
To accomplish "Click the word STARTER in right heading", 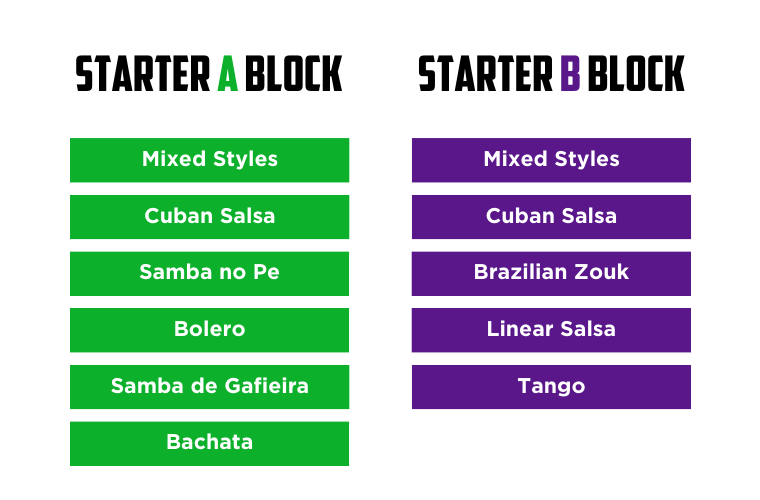I will click(486, 73).
